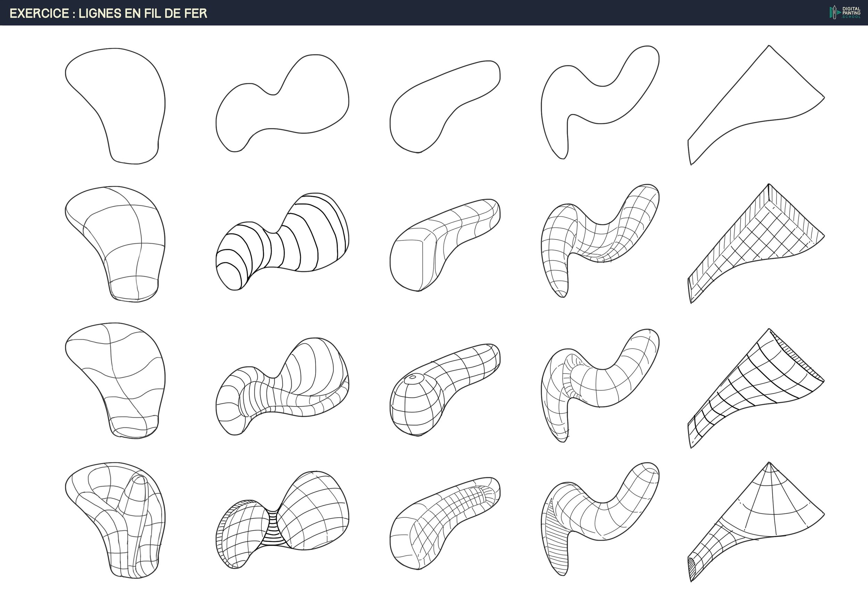Click the title 'EXERCICE : LIGNES EN FIL DE FER'

tap(108, 13)
